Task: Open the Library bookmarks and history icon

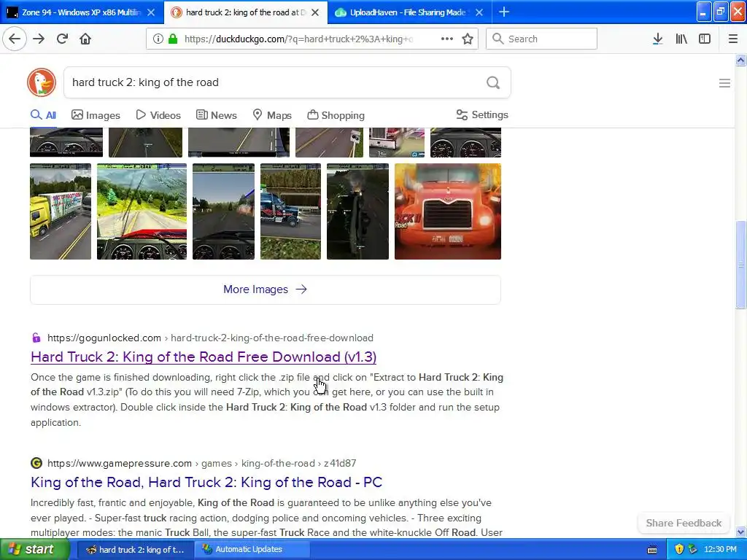Action: [x=681, y=39]
